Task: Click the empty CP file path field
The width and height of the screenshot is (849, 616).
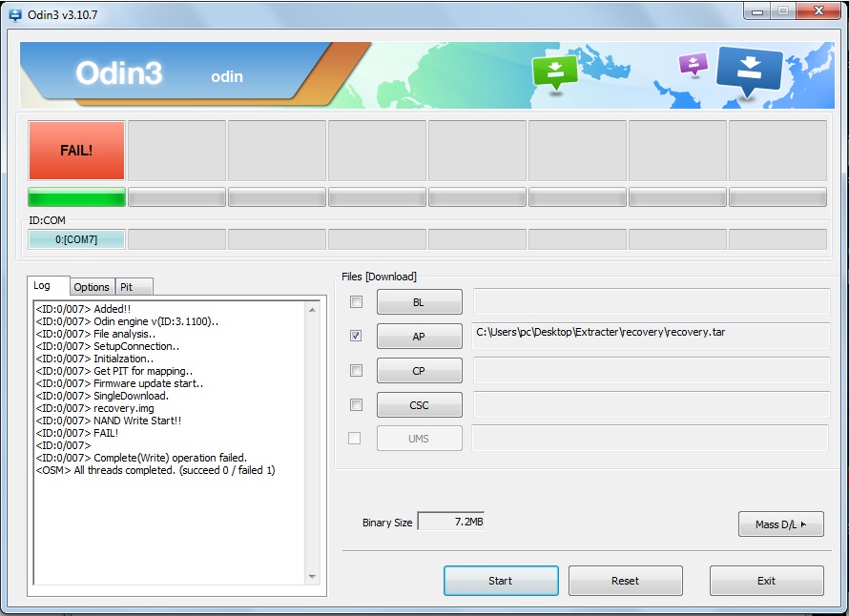Action: point(652,371)
